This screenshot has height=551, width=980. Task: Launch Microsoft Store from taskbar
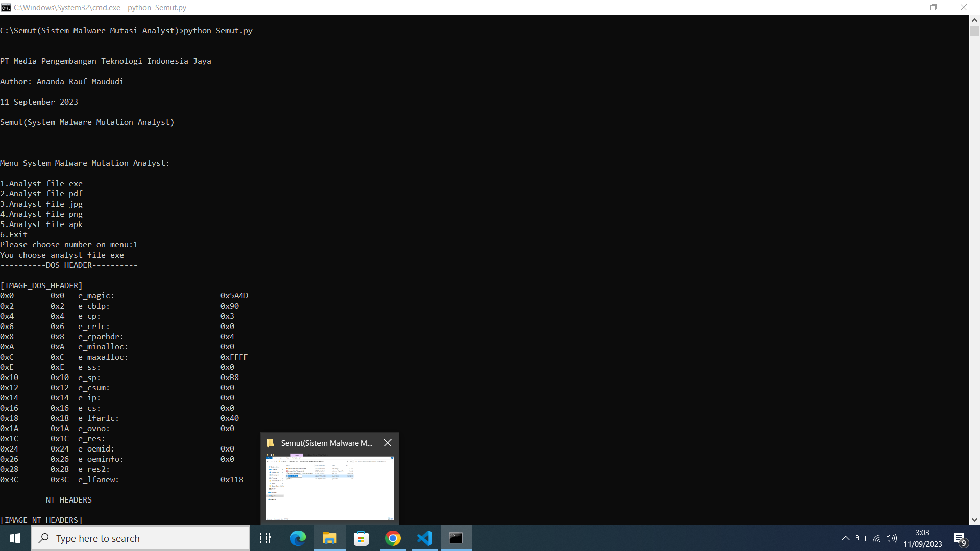361,538
